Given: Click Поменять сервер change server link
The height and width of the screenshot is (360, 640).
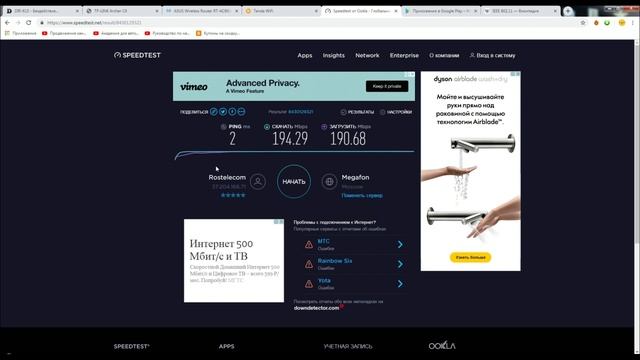Looking at the screenshot, I should click(362, 196).
